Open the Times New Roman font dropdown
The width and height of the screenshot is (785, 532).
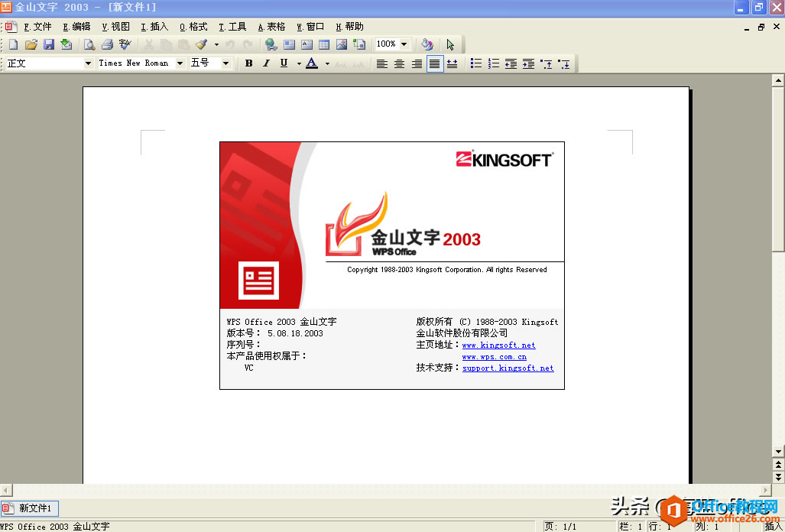point(180,63)
